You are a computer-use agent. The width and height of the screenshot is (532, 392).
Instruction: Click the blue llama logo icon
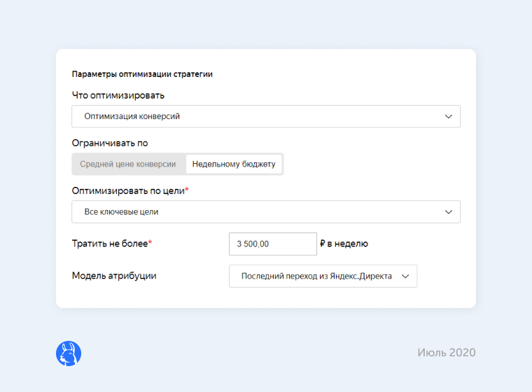click(69, 353)
